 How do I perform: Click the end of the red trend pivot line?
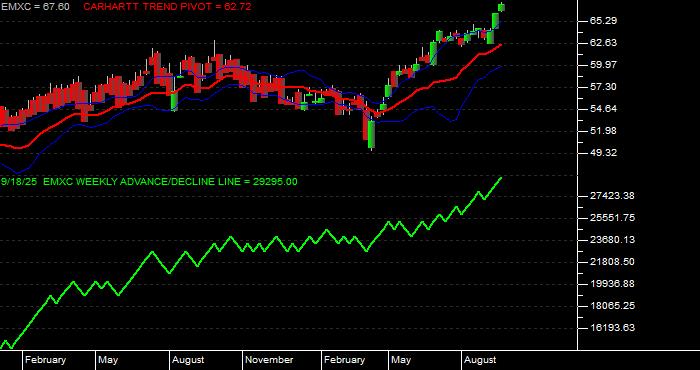(x=501, y=45)
